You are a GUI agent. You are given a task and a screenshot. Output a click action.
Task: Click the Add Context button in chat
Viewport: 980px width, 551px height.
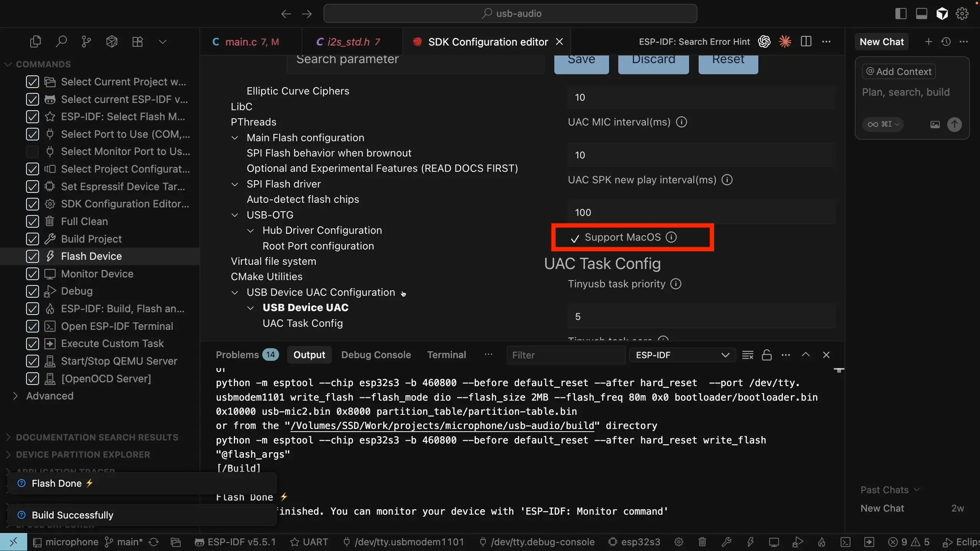click(x=898, y=72)
